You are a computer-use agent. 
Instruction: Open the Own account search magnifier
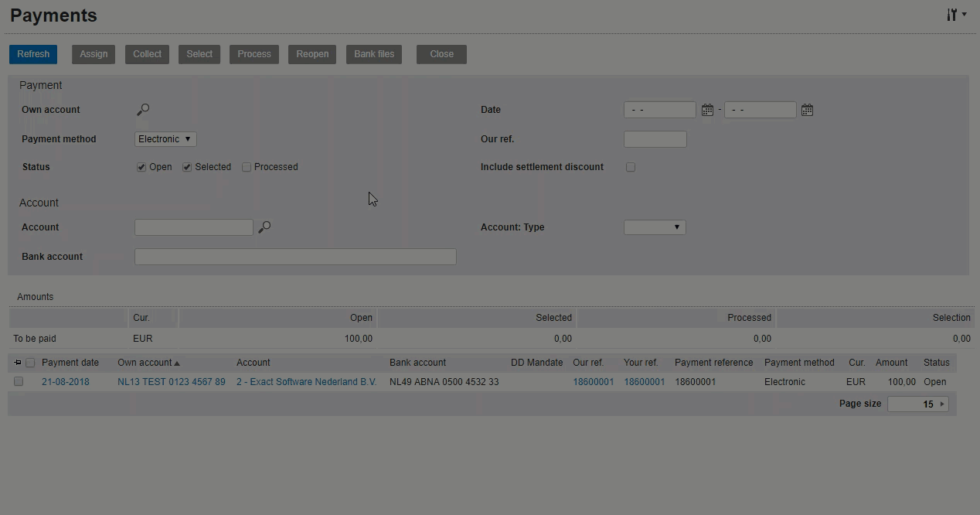click(143, 110)
